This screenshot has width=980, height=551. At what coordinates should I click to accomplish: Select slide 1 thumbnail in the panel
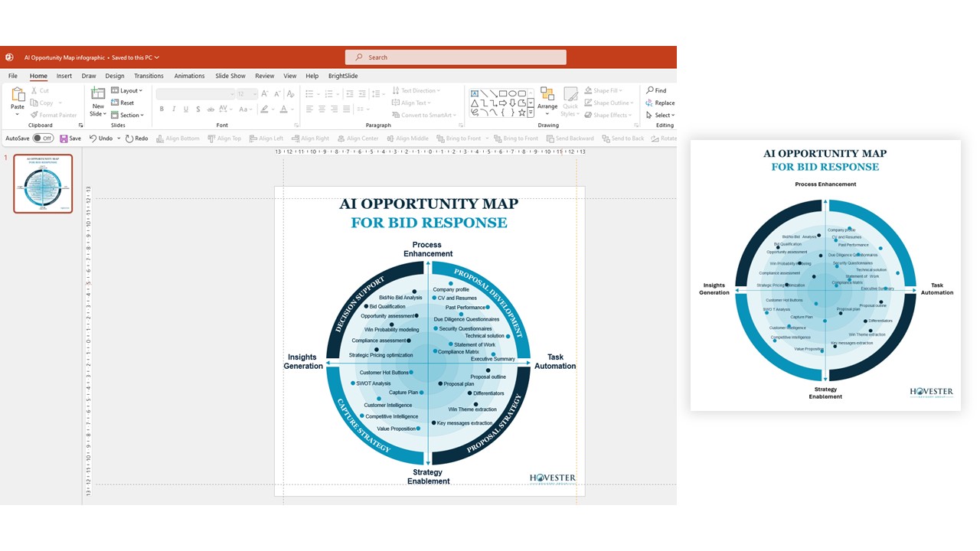(43, 184)
